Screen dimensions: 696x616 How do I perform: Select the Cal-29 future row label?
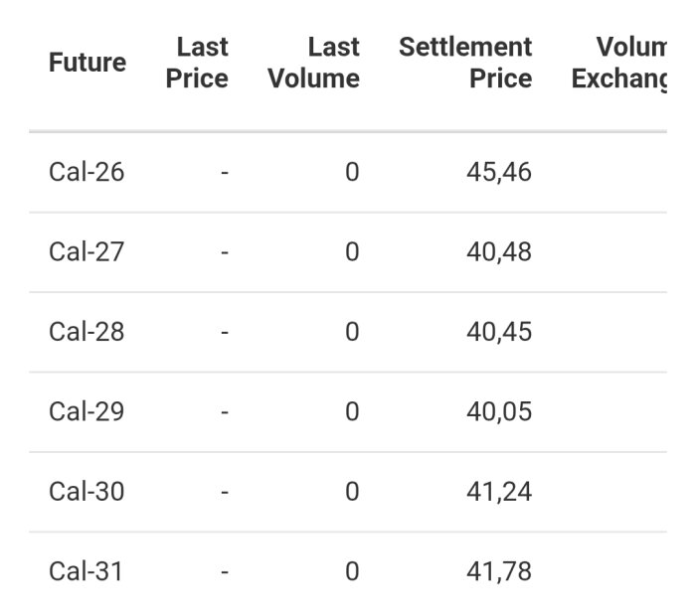87,411
